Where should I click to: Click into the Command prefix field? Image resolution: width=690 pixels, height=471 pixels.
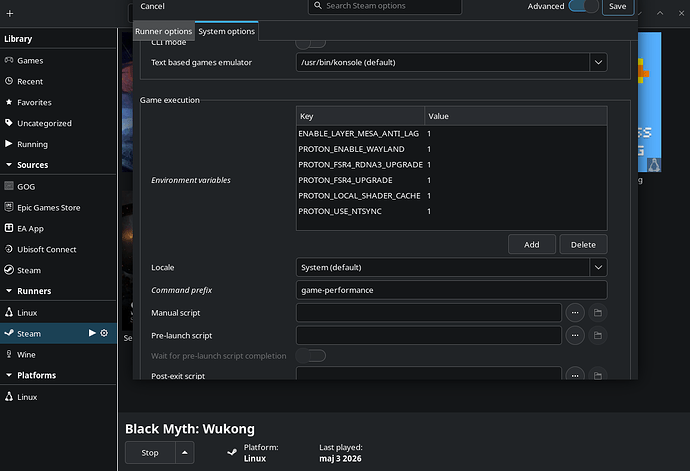451,290
